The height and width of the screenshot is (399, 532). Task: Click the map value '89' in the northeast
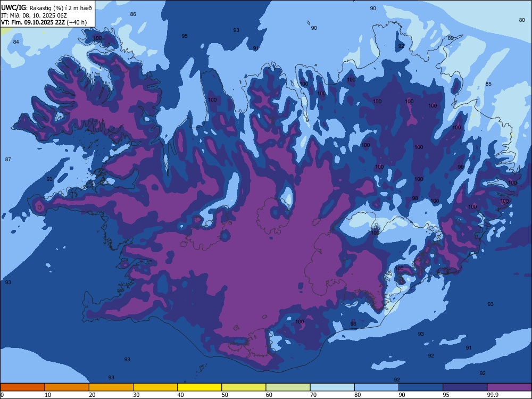coord(451,38)
